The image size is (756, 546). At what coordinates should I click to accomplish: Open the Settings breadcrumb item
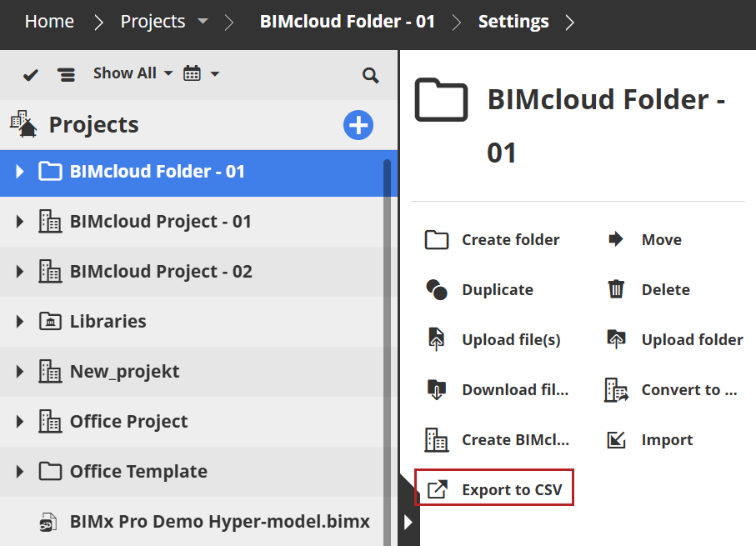[x=513, y=22]
